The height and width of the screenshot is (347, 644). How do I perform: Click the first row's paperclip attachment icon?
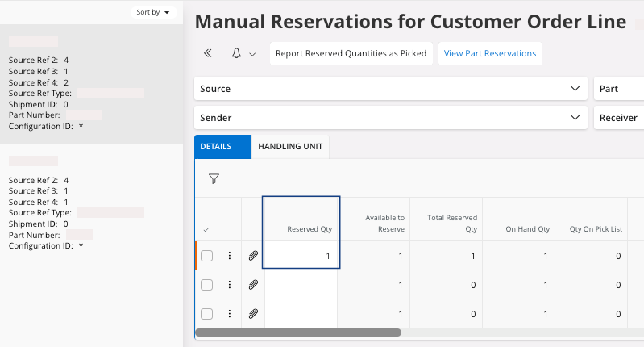click(253, 256)
